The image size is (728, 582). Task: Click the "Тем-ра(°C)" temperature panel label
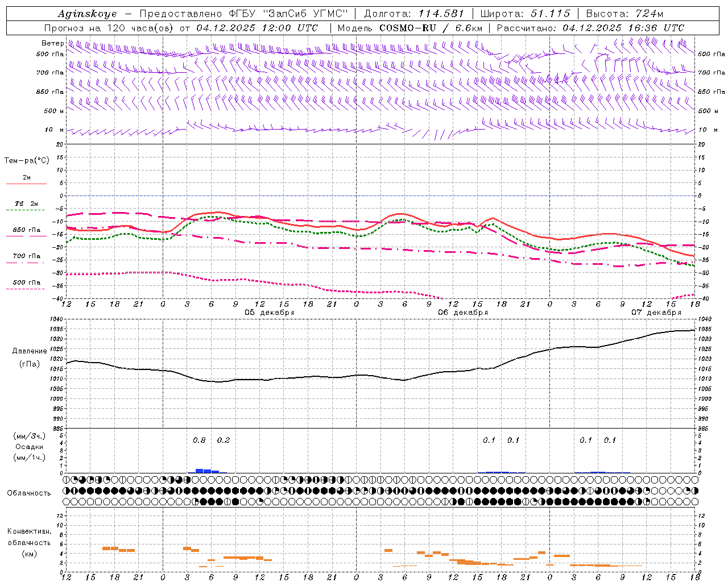click(27, 161)
